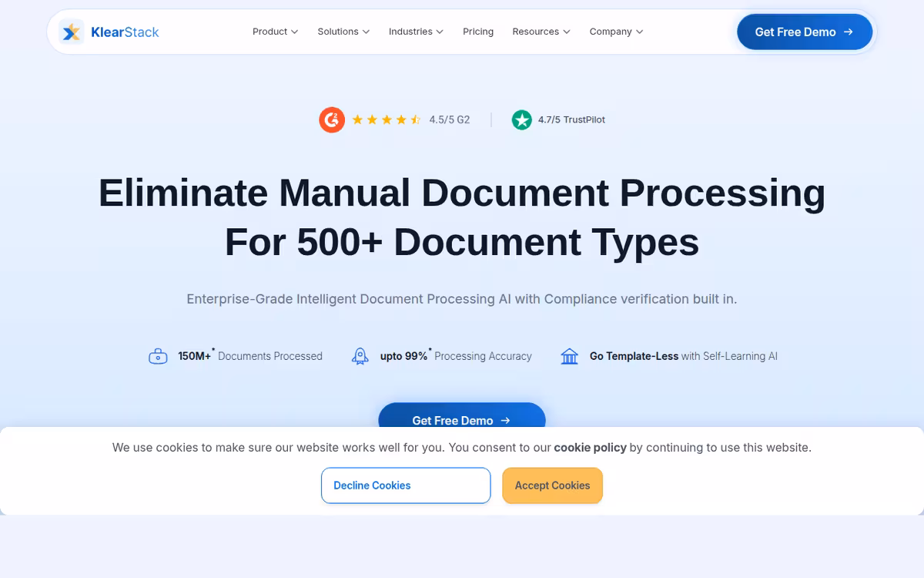
Task: Decline cookies in the banner
Action: pos(406,486)
